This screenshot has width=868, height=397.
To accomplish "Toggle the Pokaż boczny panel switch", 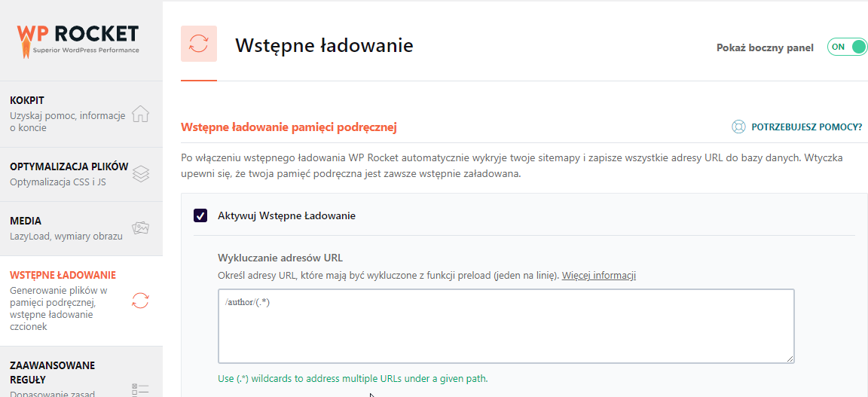I will pyautogui.click(x=847, y=47).
